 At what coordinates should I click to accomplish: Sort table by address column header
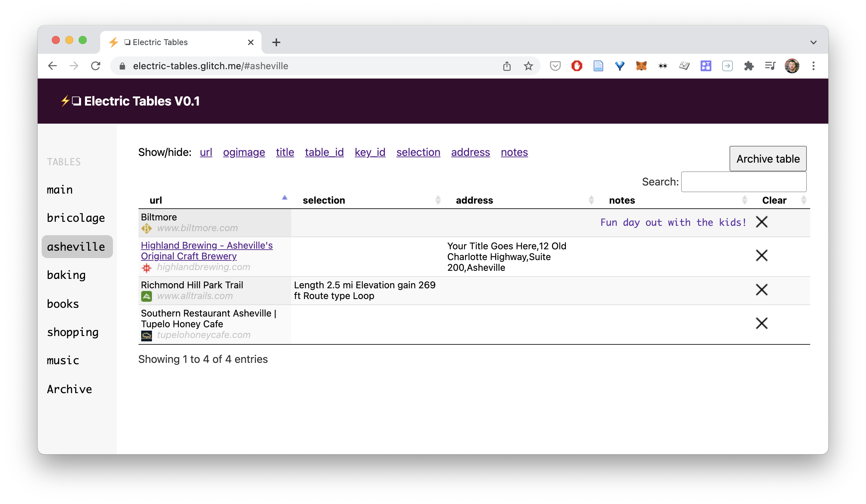[x=521, y=200]
